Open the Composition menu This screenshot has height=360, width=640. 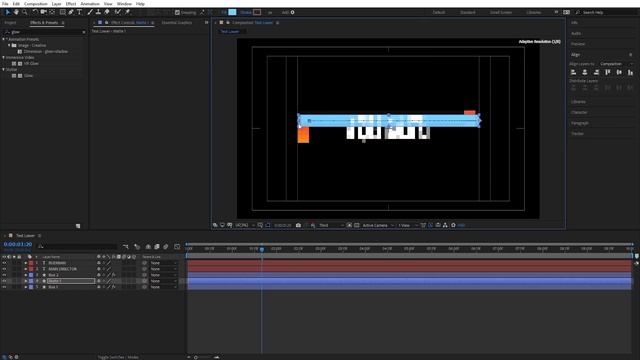point(36,4)
